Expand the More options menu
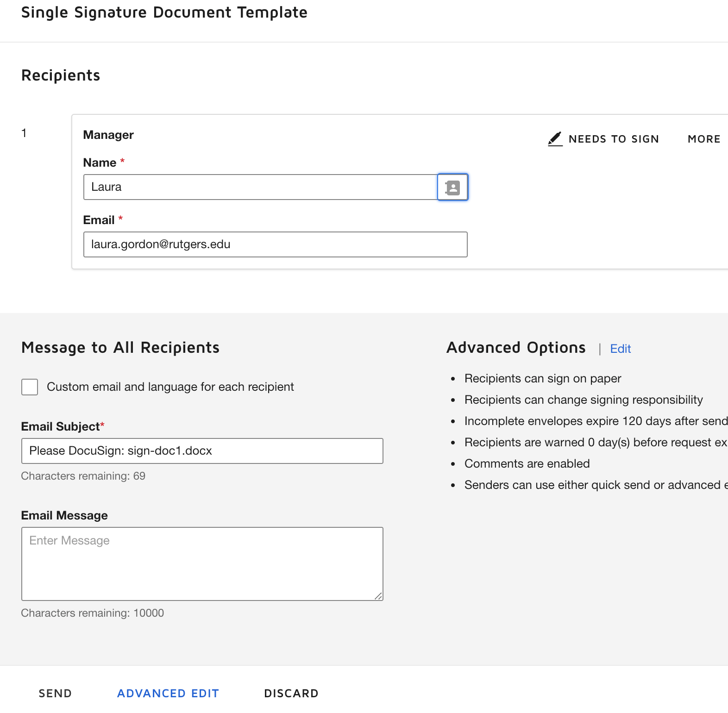Viewport: 728px width, 713px height. 704,139
